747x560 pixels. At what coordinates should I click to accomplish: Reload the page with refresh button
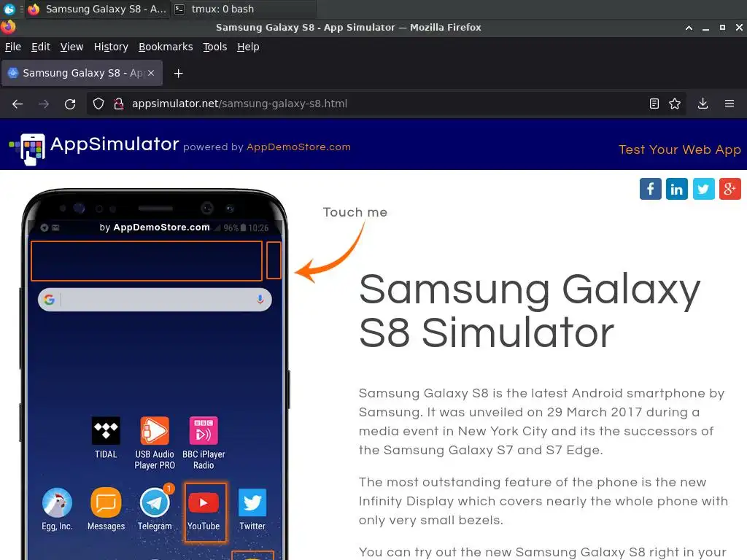70,104
